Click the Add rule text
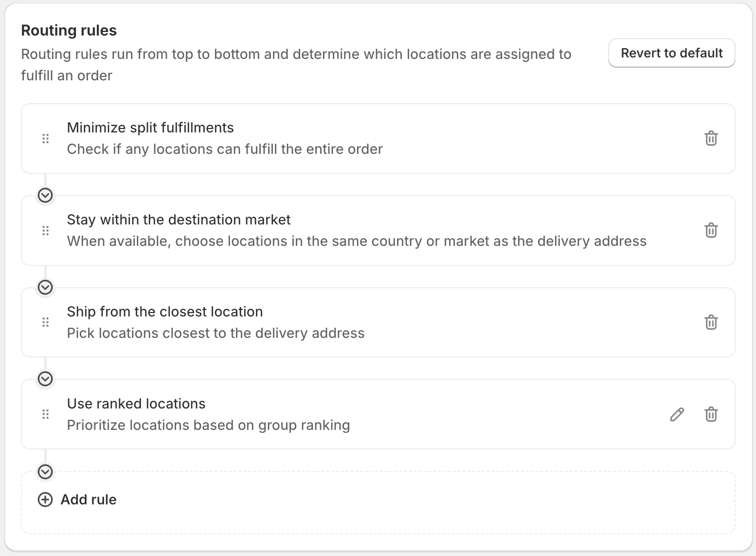The image size is (756, 556). click(89, 500)
